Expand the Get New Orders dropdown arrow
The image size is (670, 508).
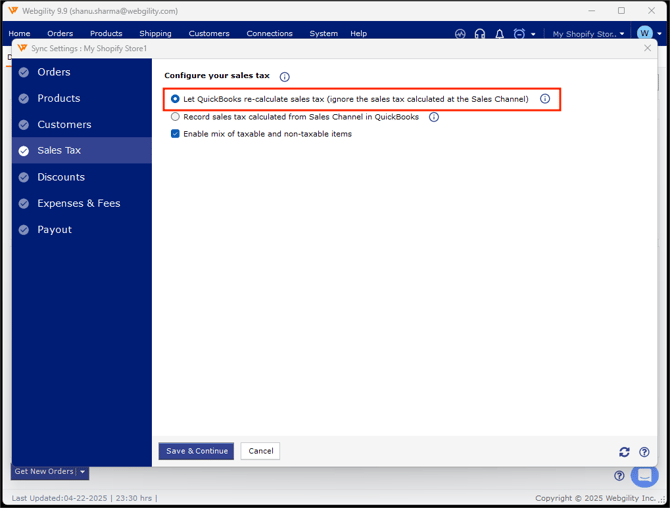coord(83,472)
